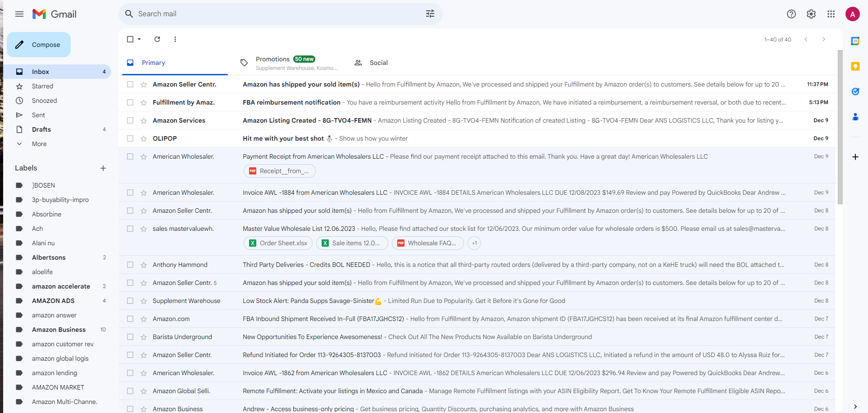
Task: Switch to the Promotions tab
Action: pyautogui.click(x=289, y=63)
